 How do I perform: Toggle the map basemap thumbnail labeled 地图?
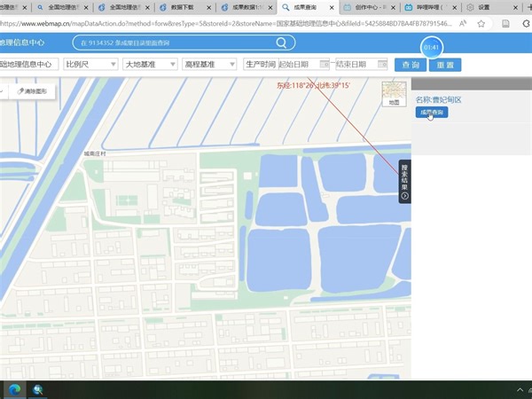(394, 94)
